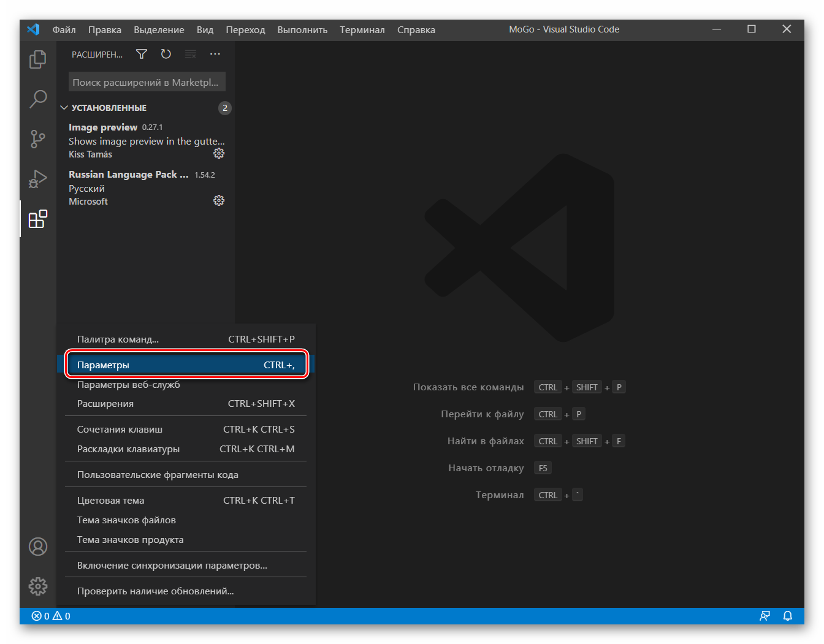The height and width of the screenshot is (644, 824).
Task: Click Проверить наличие обновлений...
Action: click(186, 591)
